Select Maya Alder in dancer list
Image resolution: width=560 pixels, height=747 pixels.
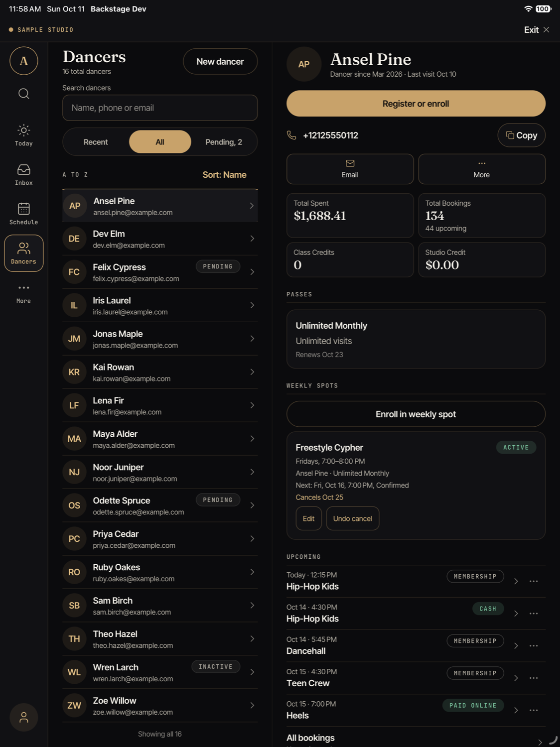point(160,439)
